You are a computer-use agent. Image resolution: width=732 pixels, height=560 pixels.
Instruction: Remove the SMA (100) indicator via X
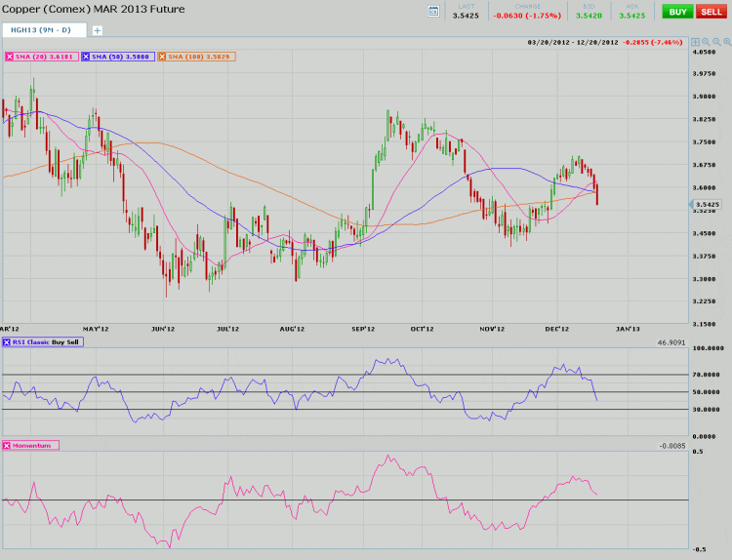pyautogui.click(x=163, y=58)
